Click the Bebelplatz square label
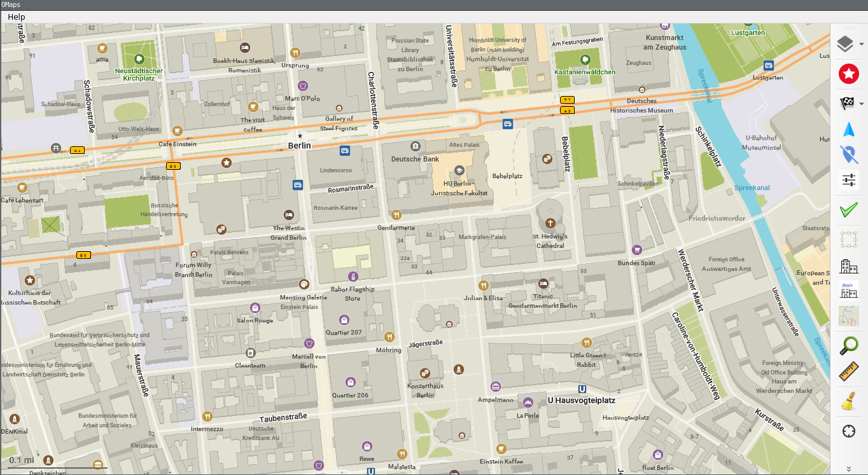 pos(507,176)
